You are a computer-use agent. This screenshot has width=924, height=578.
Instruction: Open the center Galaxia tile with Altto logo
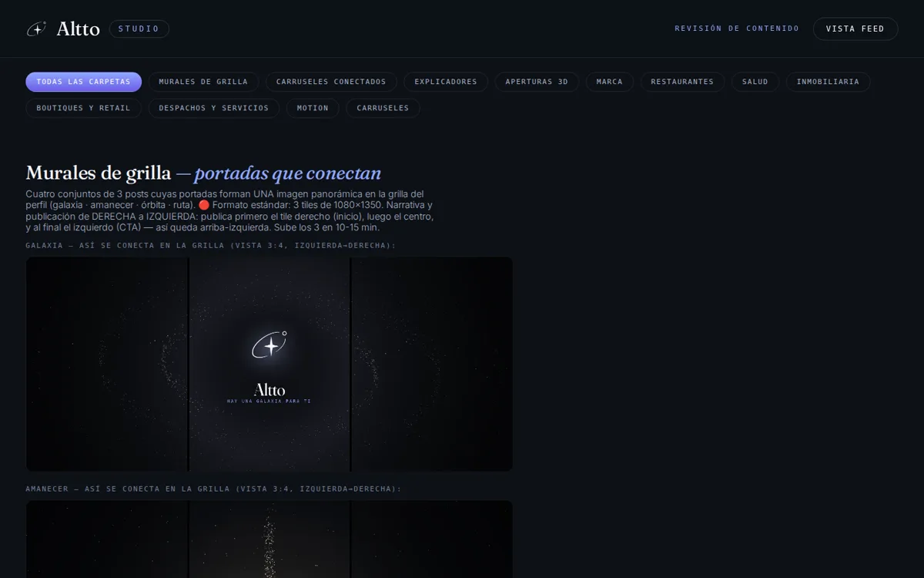coord(269,364)
